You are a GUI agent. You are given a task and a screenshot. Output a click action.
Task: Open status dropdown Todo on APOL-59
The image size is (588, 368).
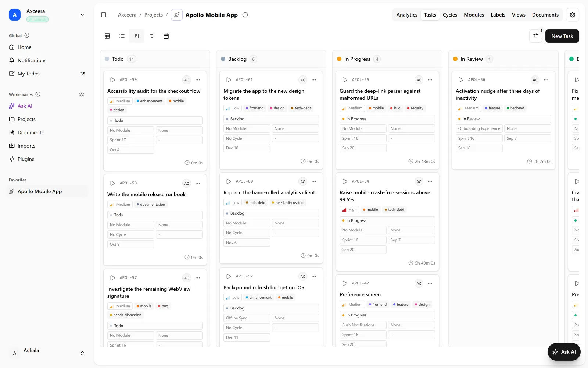click(155, 120)
